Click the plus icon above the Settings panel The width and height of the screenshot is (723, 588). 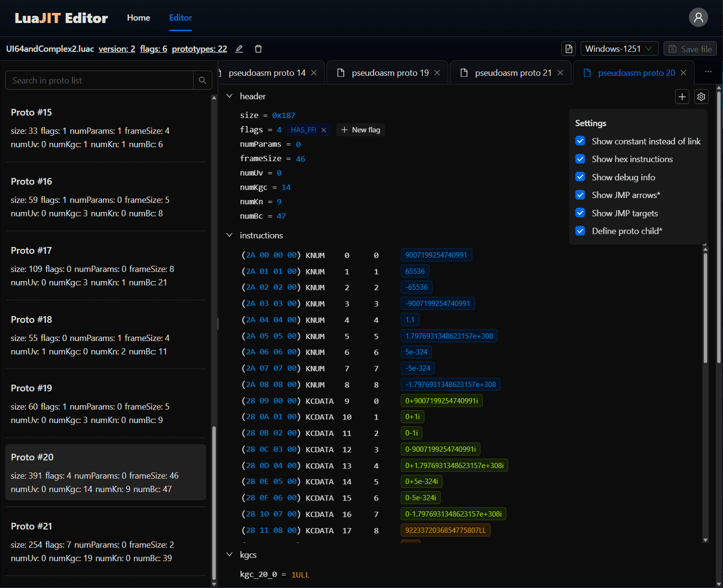pos(682,96)
